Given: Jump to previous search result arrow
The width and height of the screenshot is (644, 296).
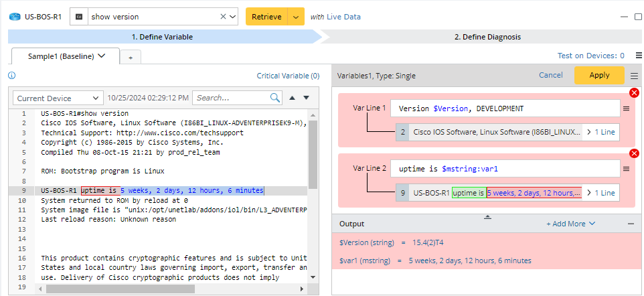Looking at the screenshot, I should pos(292,98).
